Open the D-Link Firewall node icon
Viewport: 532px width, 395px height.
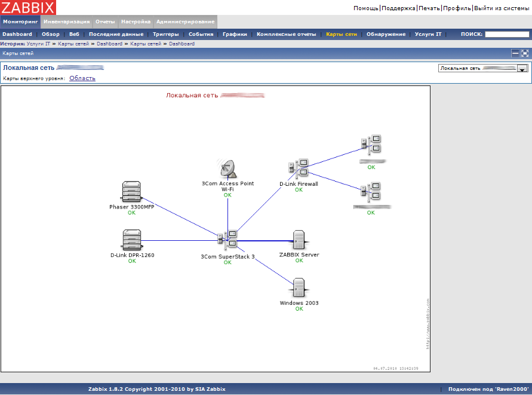coord(298,169)
